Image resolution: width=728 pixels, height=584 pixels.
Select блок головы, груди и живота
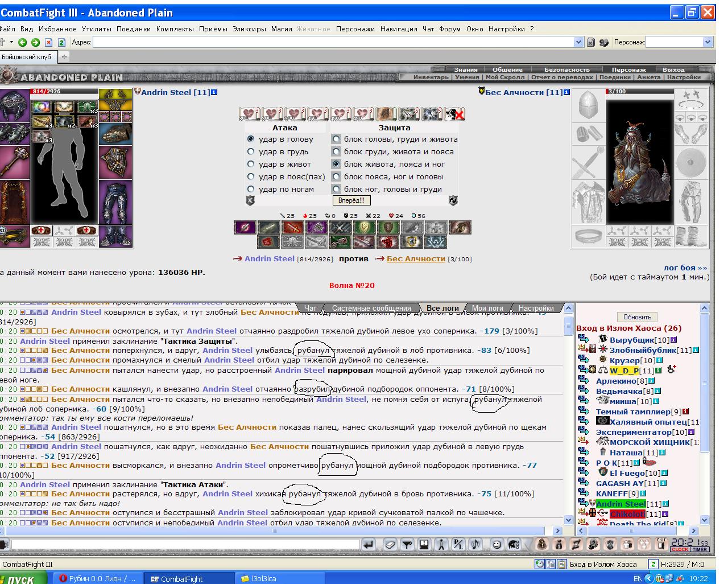pyautogui.click(x=336, y=139)
